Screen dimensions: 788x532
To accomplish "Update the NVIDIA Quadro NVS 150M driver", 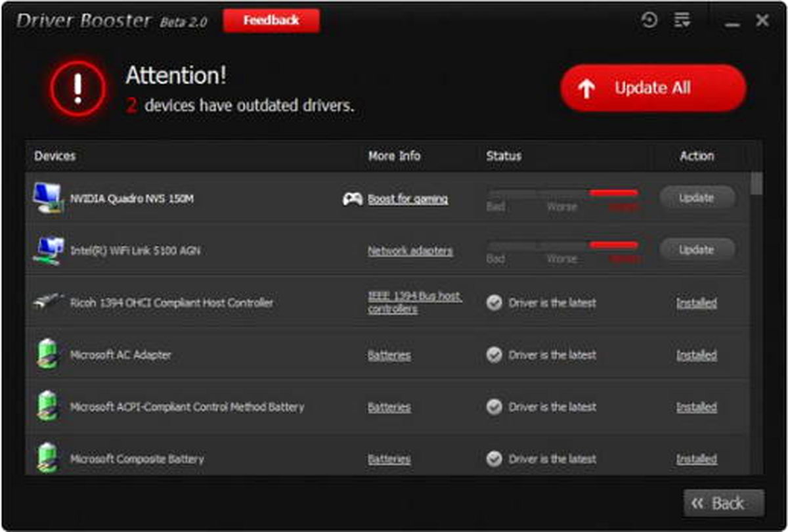I will [697, 197].
